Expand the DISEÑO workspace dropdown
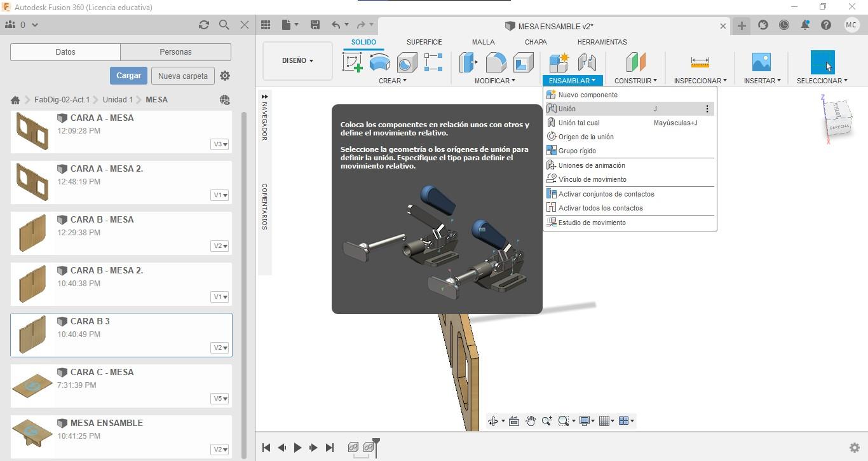The image size is (868, 461). (297, 61)
